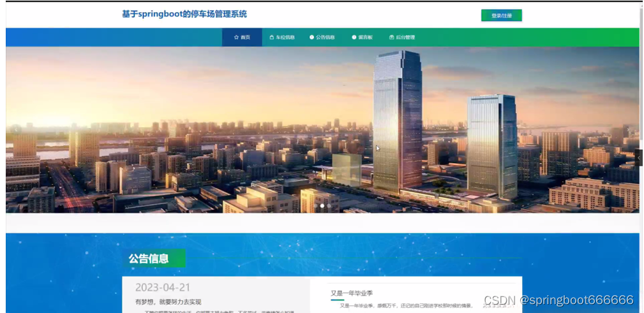Click the 登录/注册 button

(x=502, y=15)
